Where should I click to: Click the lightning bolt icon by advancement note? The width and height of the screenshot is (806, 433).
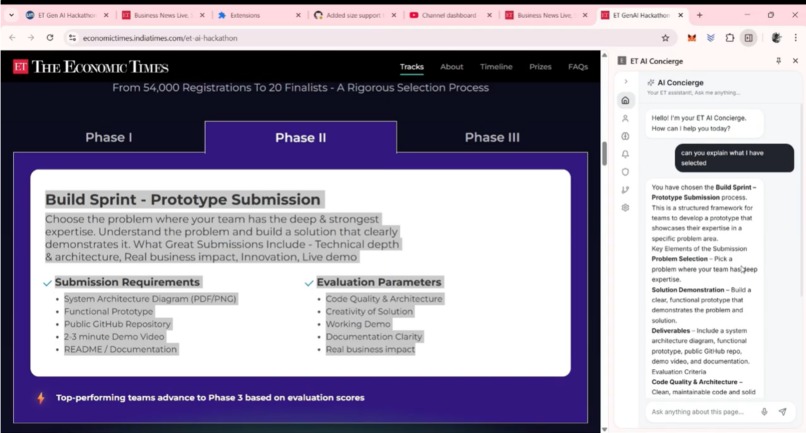tap(41, 398)
